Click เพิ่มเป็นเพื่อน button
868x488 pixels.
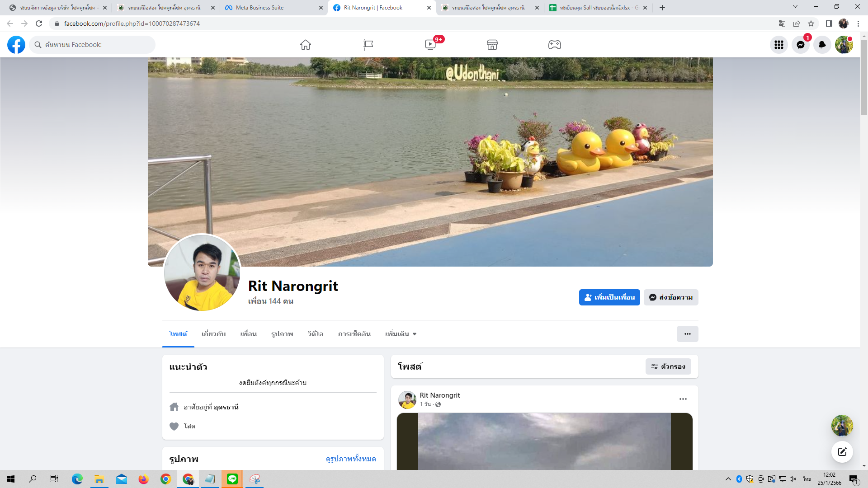pyautogui.click(x=609, y=297)
